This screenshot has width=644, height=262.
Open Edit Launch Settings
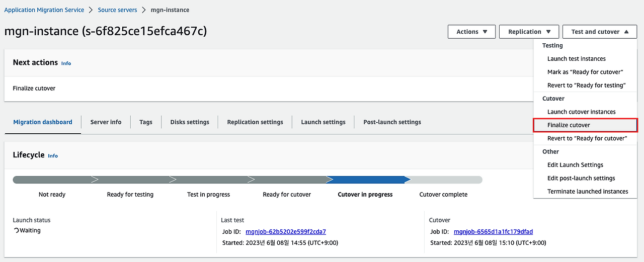coord(575,165)
